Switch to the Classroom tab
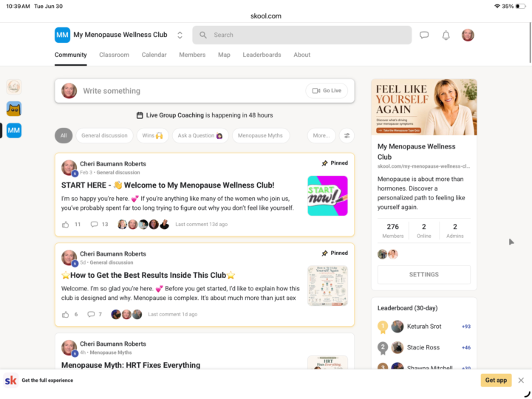 click(114, 55)
